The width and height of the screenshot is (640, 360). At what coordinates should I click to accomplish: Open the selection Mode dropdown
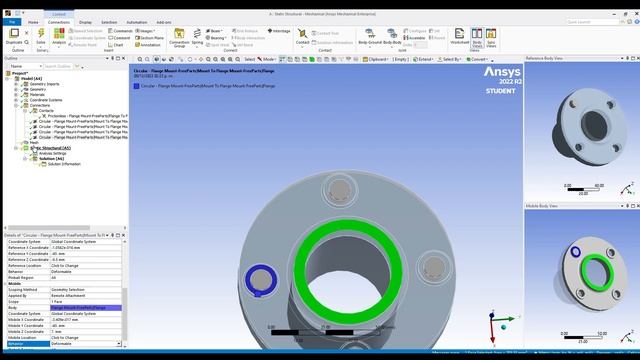click(266, 59)
